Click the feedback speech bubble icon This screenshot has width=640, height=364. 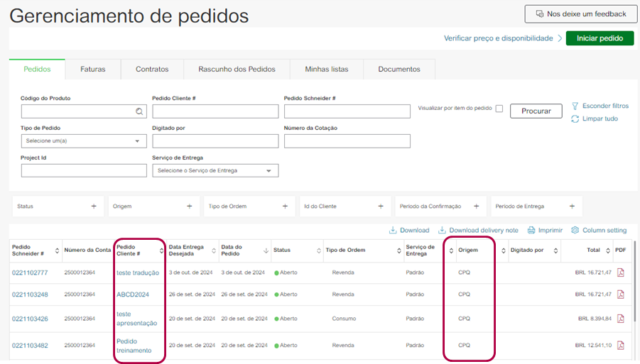click(540, 14)
